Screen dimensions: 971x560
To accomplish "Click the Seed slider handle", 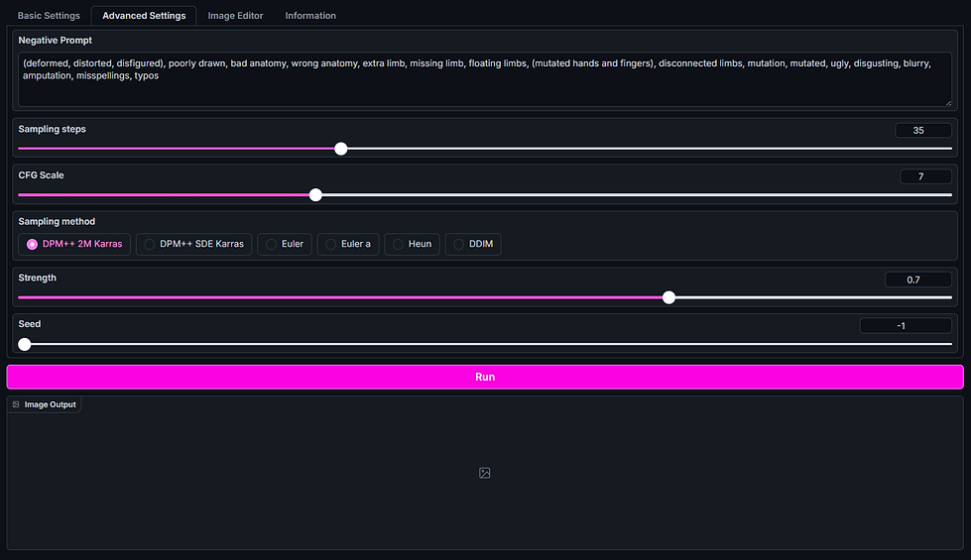I will (x=24, y=344).
